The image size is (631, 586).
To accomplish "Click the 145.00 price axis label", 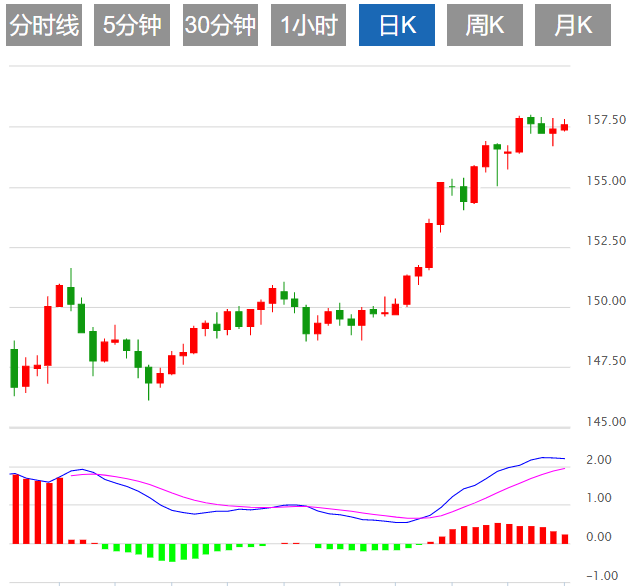I will [606, 422].
